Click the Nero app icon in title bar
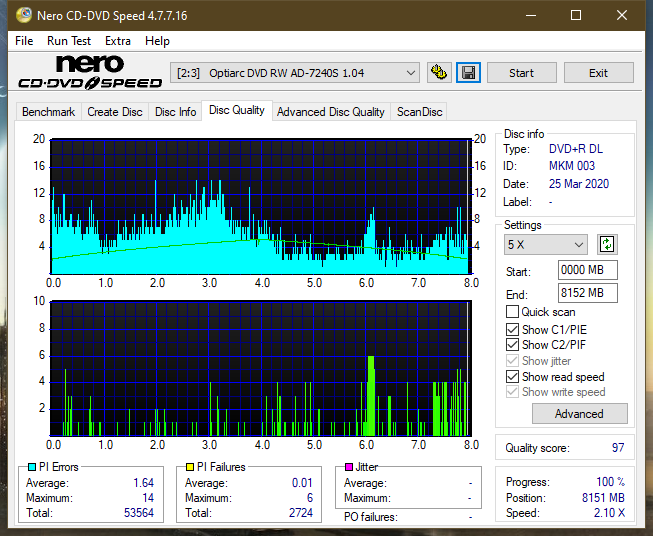 (24, 15)
